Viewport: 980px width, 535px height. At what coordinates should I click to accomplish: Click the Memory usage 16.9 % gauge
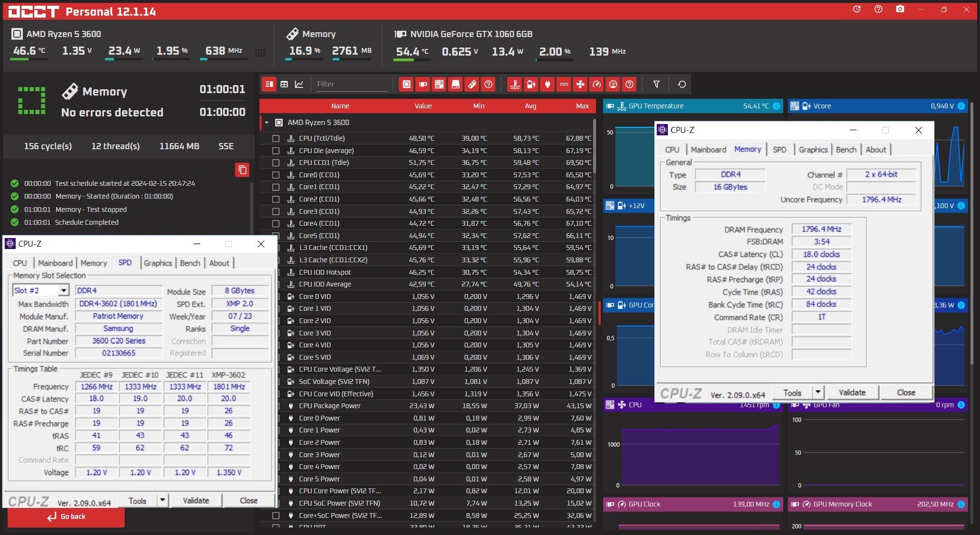point(304,52)
